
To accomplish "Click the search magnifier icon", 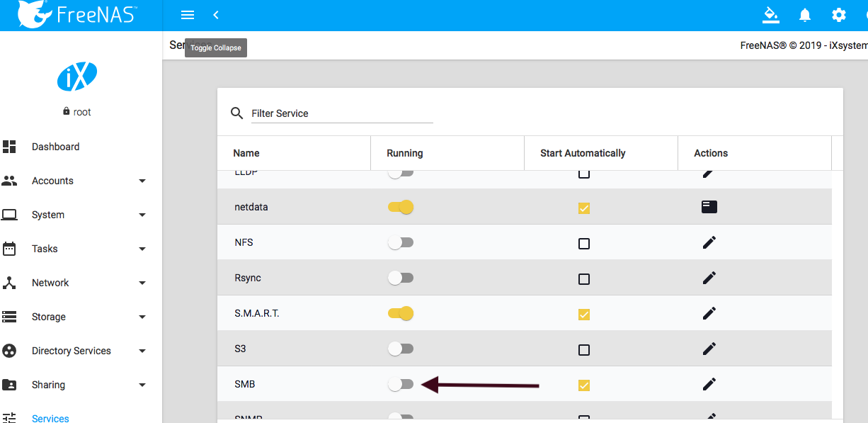I will tap(237, 113).
